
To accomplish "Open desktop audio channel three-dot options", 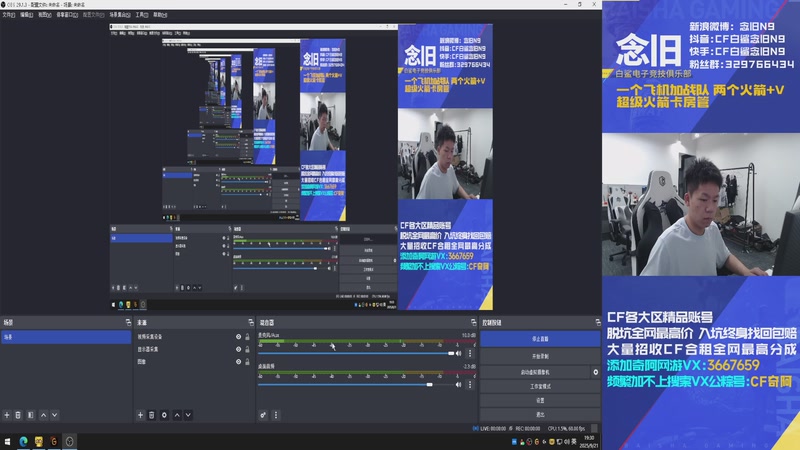I will point(470,384).
